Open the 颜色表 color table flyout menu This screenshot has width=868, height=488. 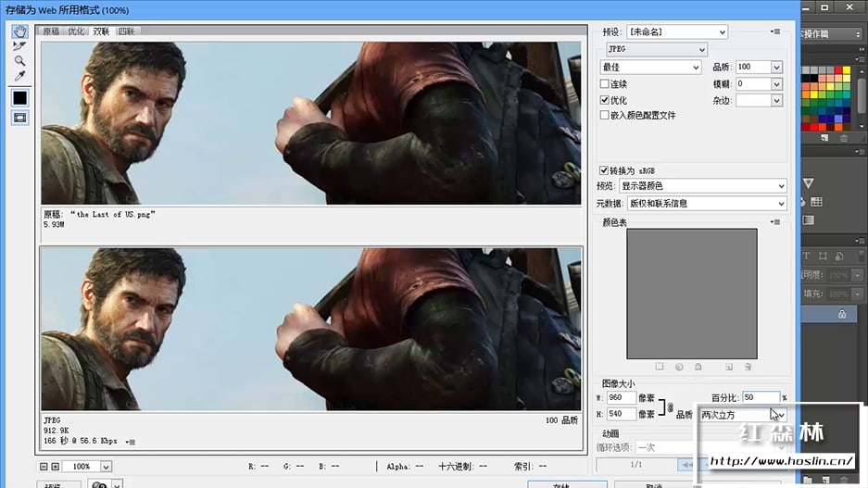(x=775, y=222)
